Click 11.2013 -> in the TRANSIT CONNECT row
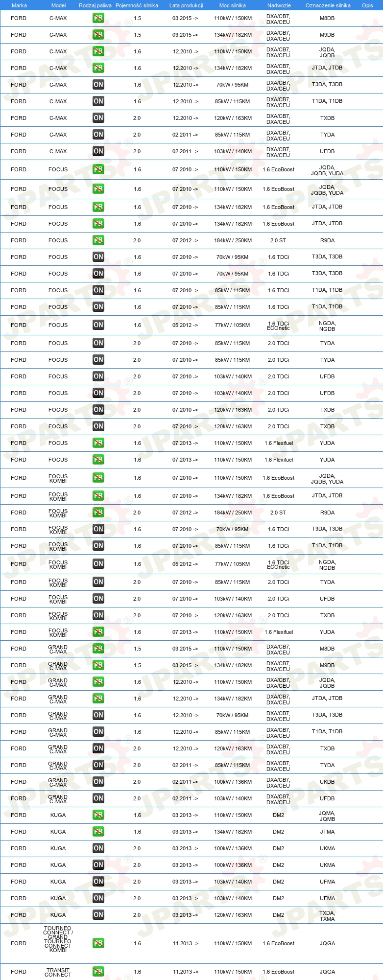 tap(185, 972)
